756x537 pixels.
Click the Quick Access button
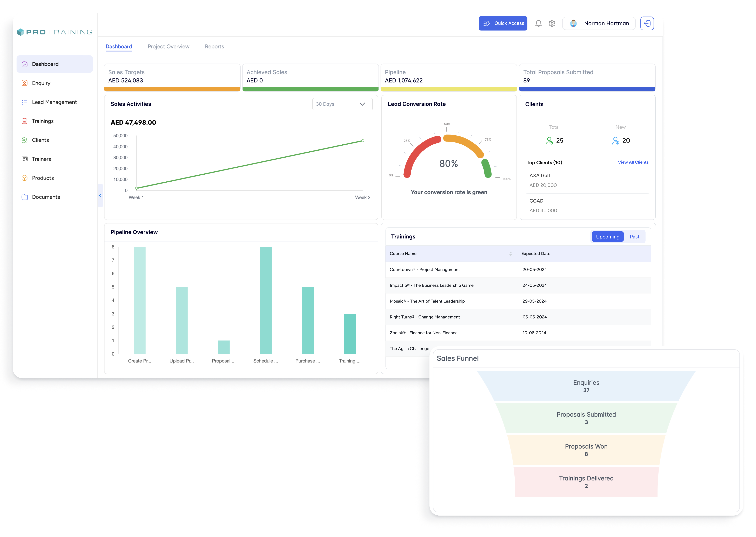pos(503,24)
